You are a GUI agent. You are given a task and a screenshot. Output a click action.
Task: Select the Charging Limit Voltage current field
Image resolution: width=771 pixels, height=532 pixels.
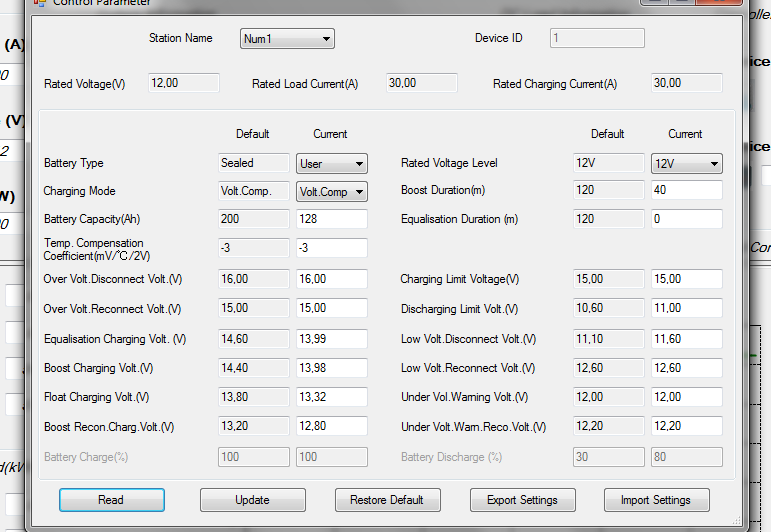click(x=686, y=279)
